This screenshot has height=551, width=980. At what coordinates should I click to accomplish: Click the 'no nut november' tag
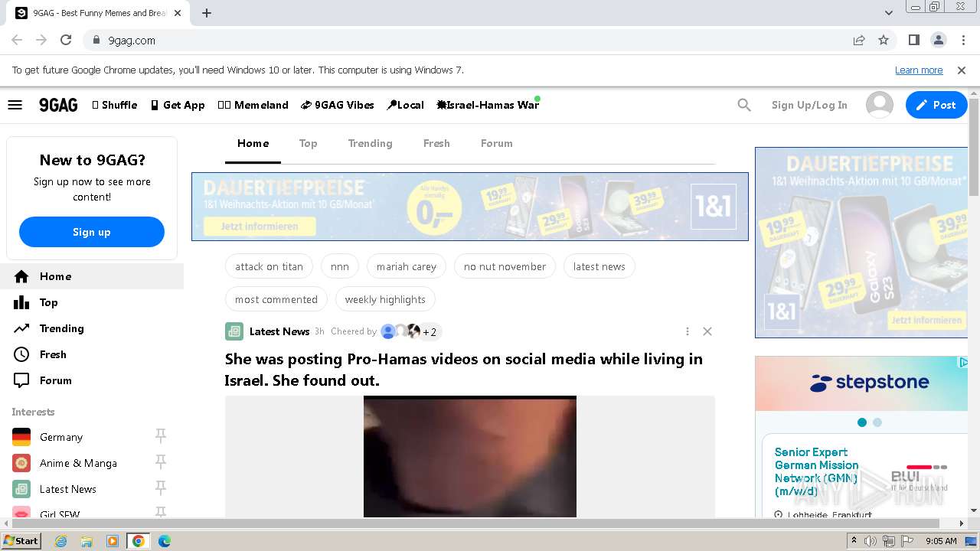[x=505, y=266]
